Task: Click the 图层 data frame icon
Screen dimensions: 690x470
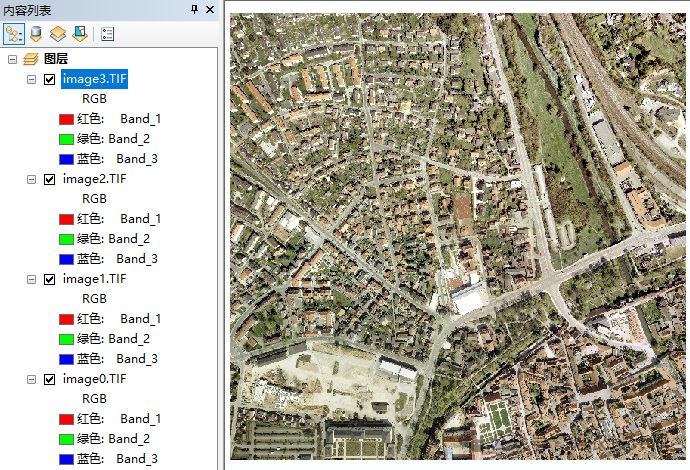Action: point(31,60)
